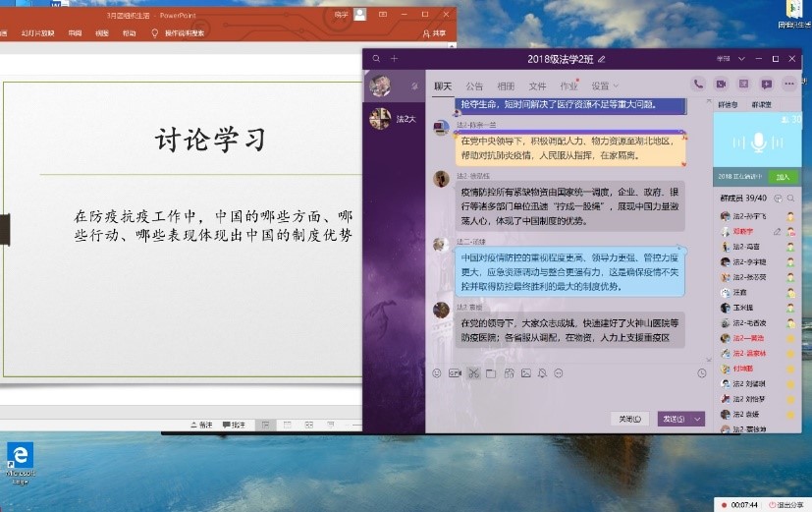Viewport: 812px width, 512px height.
Task: Click the pencil icon to edit group name
Action: pyautogui.click(x=602, y=59)
